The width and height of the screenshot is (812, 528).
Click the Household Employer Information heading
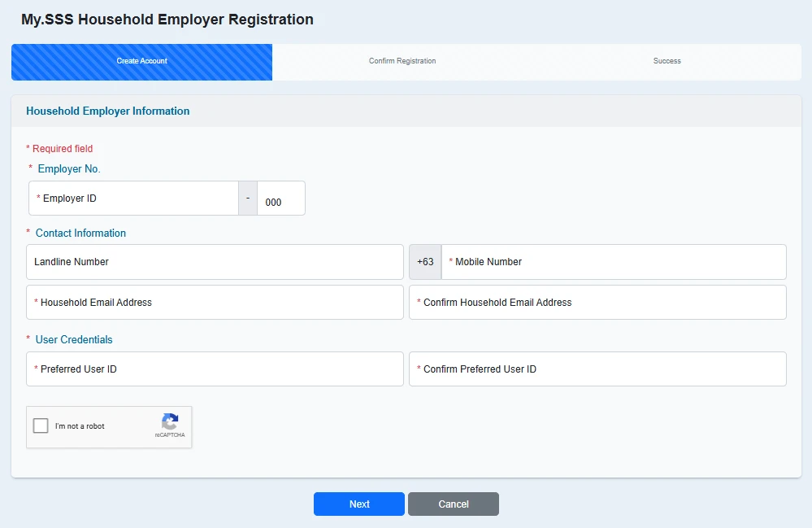coord(108,111)
